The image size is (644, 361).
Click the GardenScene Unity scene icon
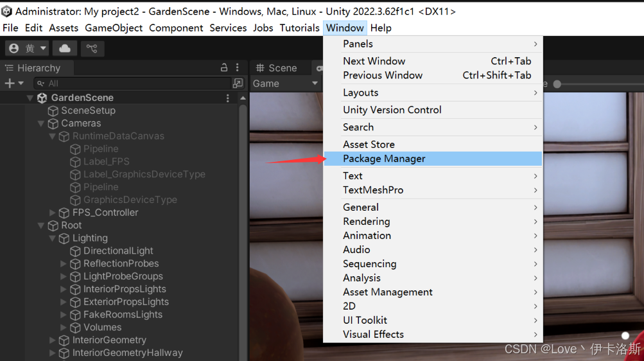click(x=42, y=98)
